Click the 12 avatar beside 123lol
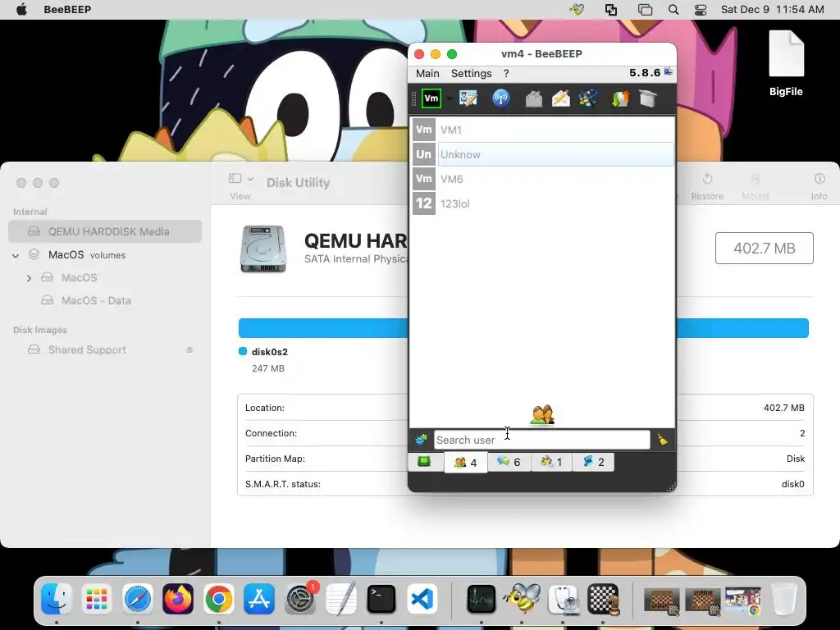The image size is (840, 630). pos(424,203)
